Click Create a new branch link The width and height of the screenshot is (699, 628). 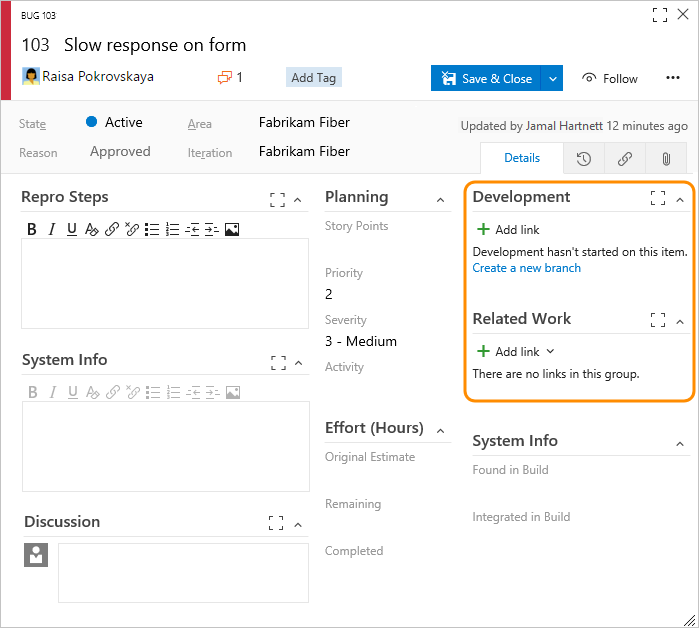[526, 268]
